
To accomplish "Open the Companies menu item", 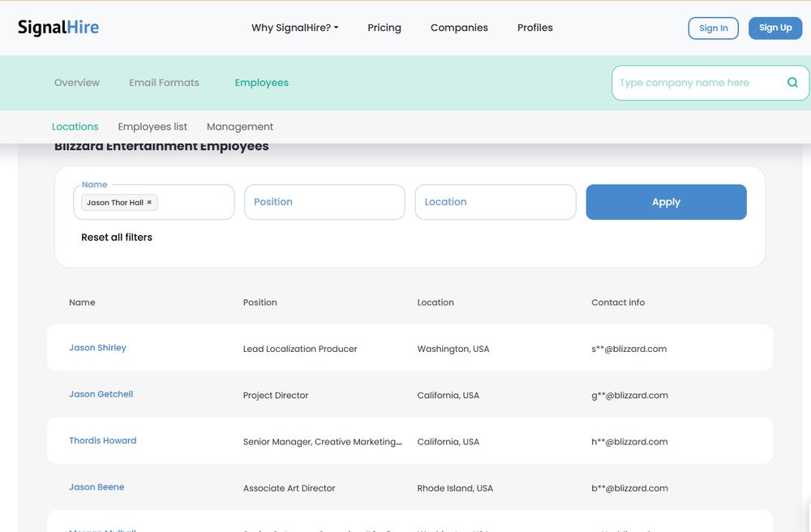I will pyautogui.click(x=459, y=28).
